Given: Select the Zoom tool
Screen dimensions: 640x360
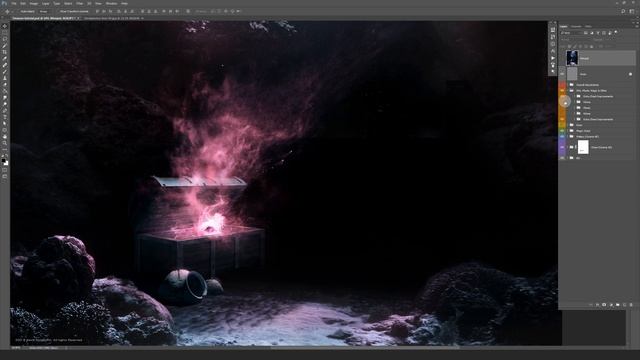Looking at the screenshot, I should [x=5, y=143].
